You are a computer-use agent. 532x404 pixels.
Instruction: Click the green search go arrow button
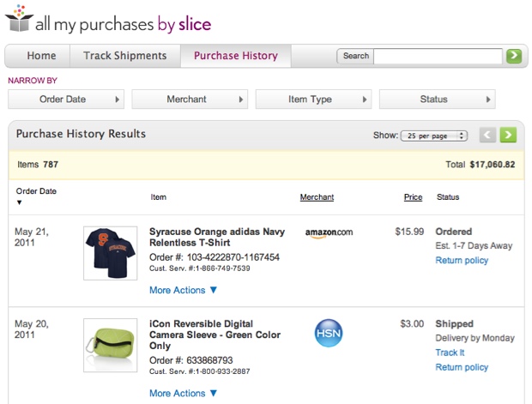[514, 56]
